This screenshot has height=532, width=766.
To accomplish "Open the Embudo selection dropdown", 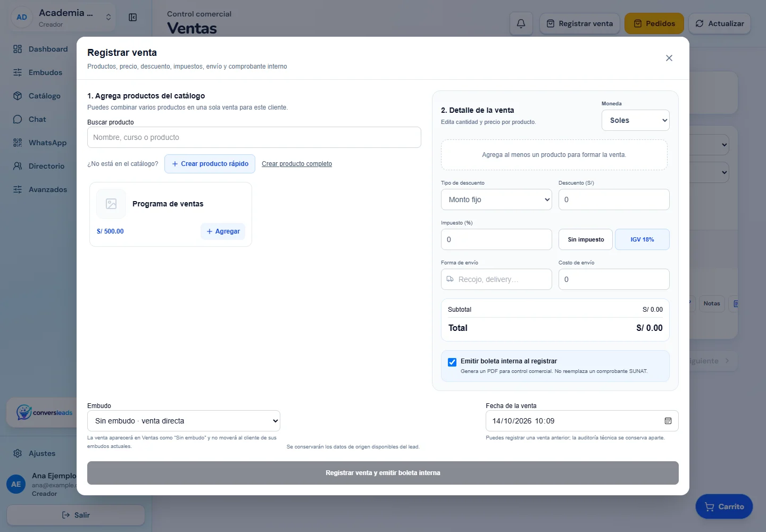I will click(184, 421).
